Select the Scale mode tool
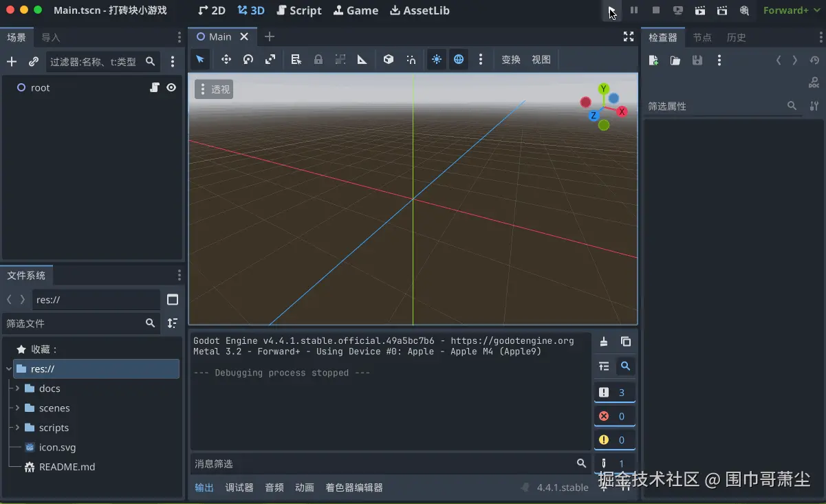The width and height of the screenshot is (826, 504). [x=270, y=60]
